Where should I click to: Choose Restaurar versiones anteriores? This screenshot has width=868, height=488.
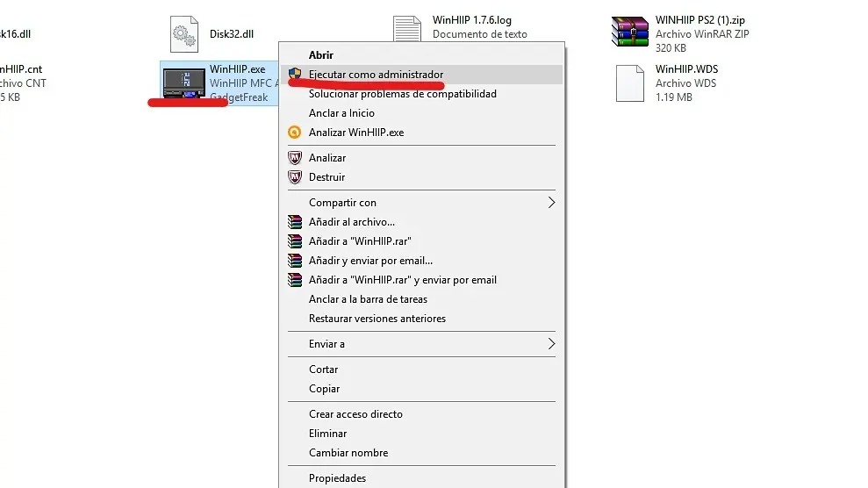coord(422,319)
